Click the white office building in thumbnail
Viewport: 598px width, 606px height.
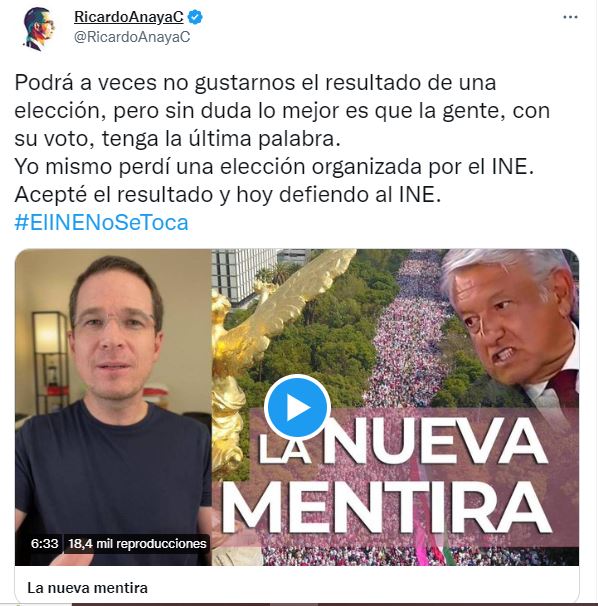point(244,274)
